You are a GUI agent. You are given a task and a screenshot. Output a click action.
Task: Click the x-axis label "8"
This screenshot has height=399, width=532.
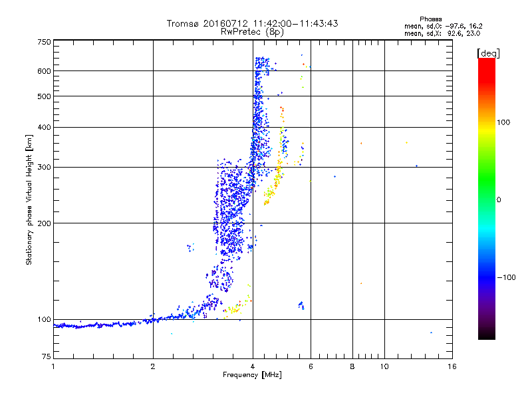[352, 366]
